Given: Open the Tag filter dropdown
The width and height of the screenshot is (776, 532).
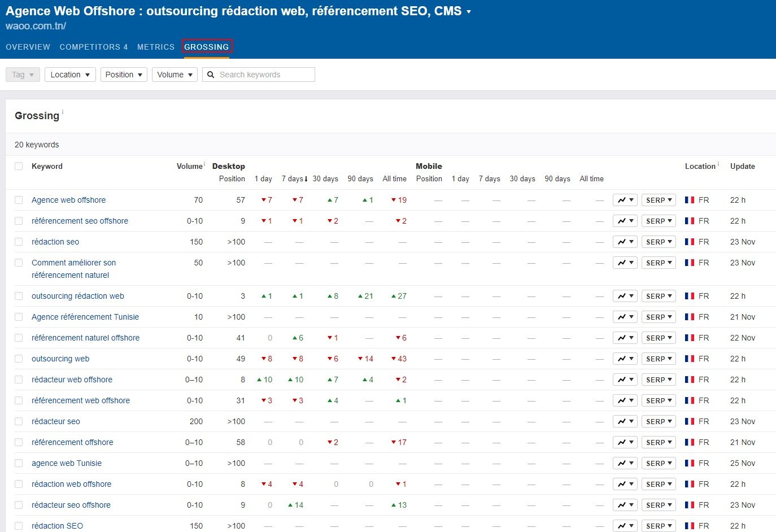Looking at the screenshot, I should (x=23, y=75).
